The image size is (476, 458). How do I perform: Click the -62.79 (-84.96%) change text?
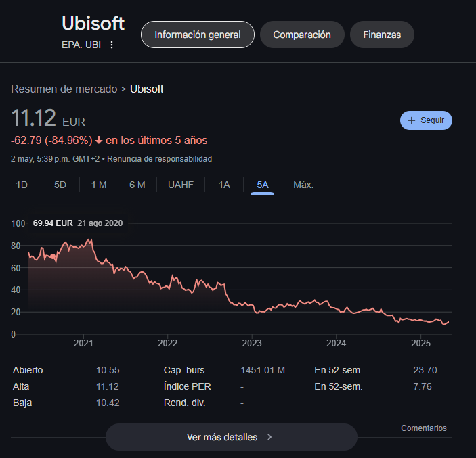[x=51, y=141]
